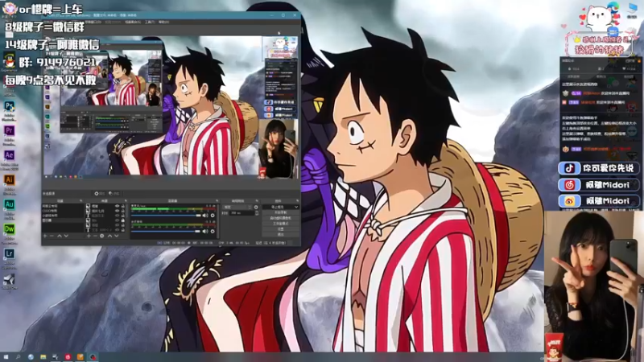Image resolution: width=644 pixels, height=362 pixels.
Task: Open second mixer channel gear settings
Action: click(x=213, y=232)
